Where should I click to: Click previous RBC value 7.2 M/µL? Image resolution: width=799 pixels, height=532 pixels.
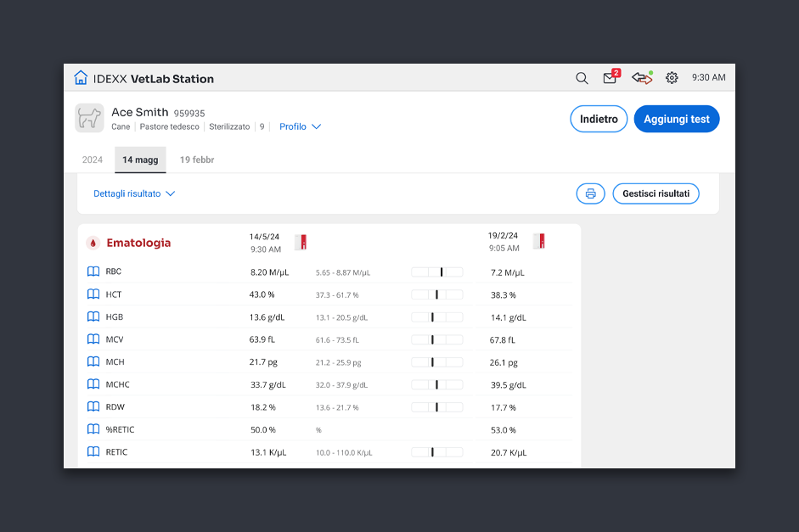click(x=508, y=273)
